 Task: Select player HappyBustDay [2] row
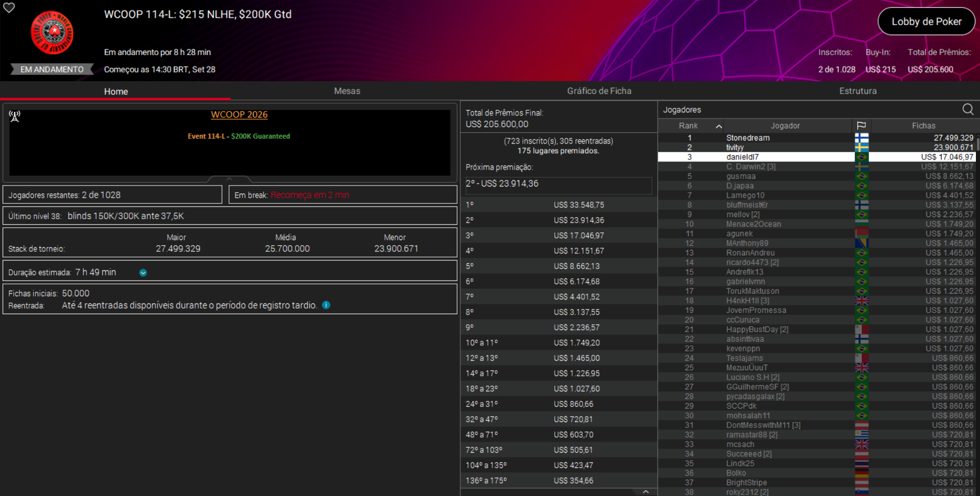click(x=816, y=329)
